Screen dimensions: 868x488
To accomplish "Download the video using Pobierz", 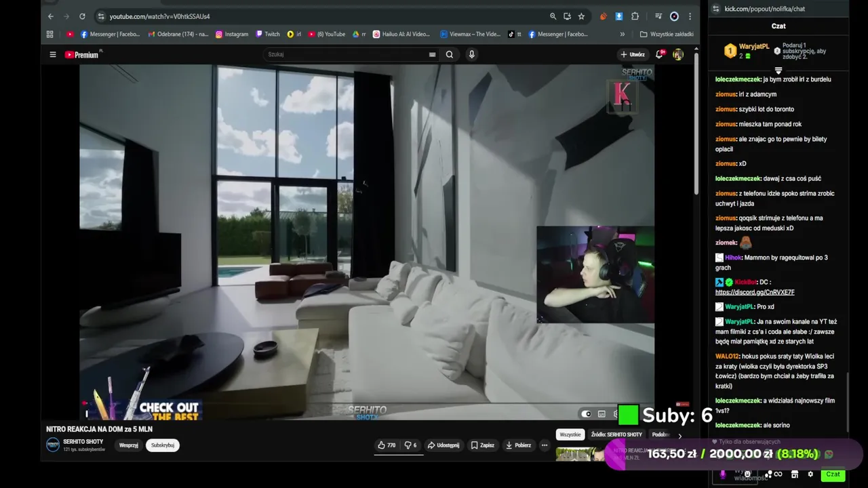I will coord(519,445).
